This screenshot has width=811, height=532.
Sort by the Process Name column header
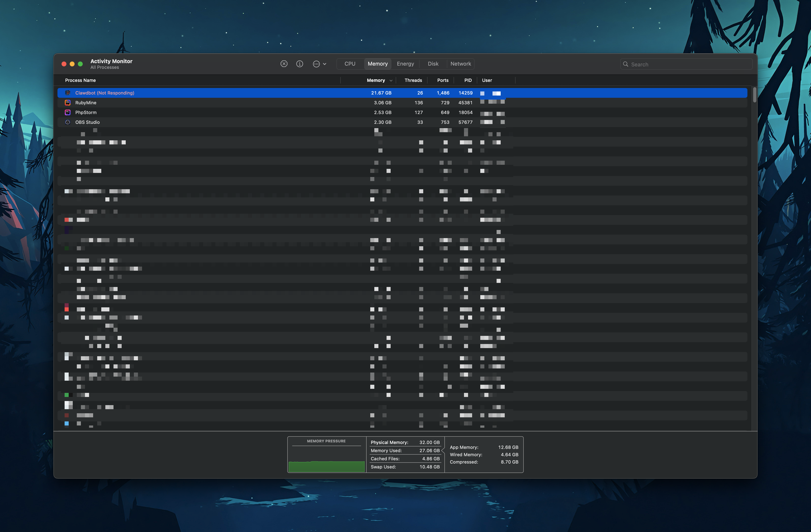pos(80,80)
